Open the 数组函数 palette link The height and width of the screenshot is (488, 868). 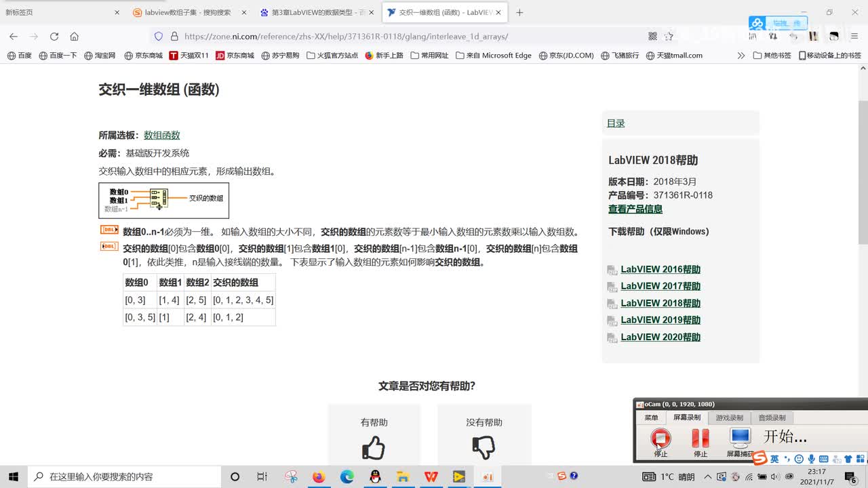(162, 136)
